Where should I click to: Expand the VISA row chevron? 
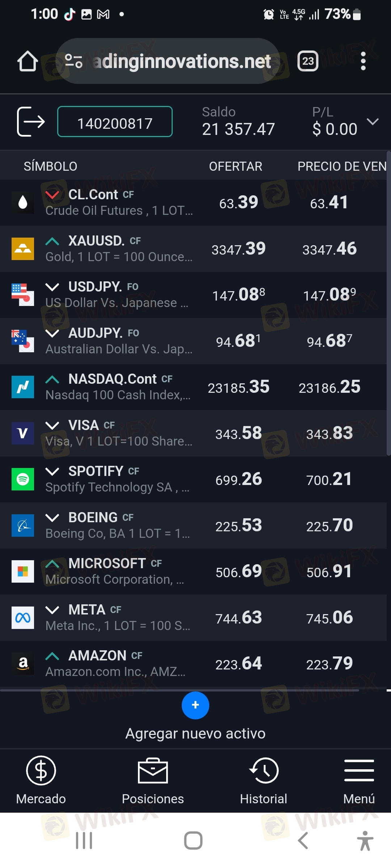[x=52, y=425]
